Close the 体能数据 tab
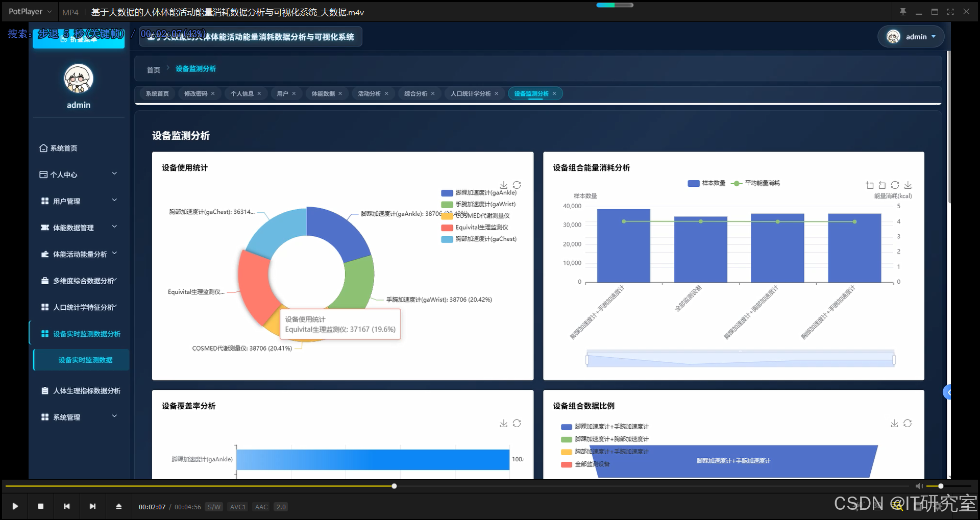Screen dimensions: 980x520 pos(340,93)
